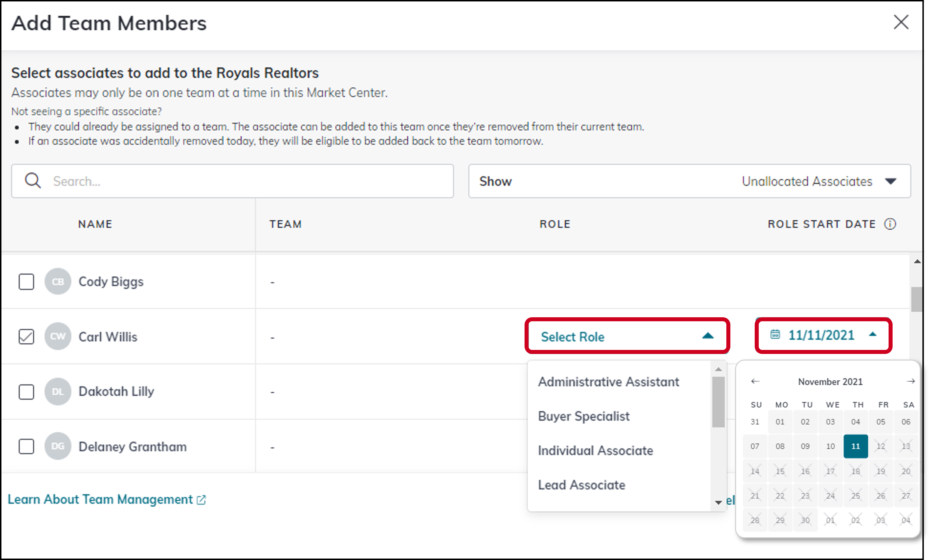Close the Add Team Members dialog
Image resolution: width=929 pixels, height=560 pixels.
coord(901,22)
